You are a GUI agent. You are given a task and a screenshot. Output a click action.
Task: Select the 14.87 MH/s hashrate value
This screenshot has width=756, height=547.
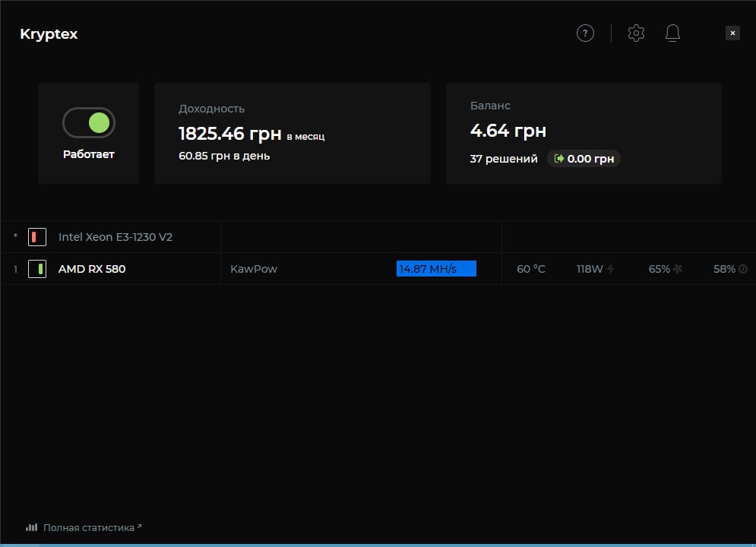click(436, 268)
